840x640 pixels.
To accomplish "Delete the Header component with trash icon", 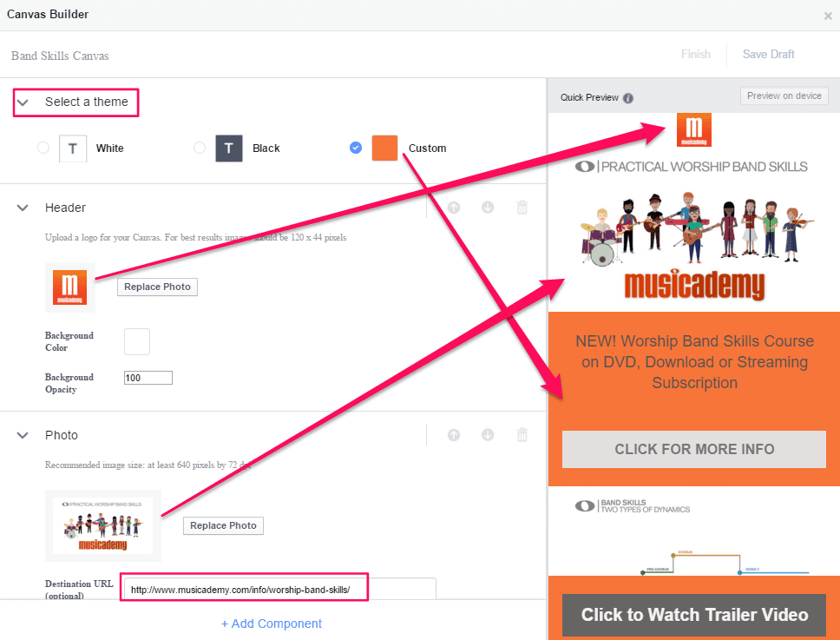I will tap(522, 207).
